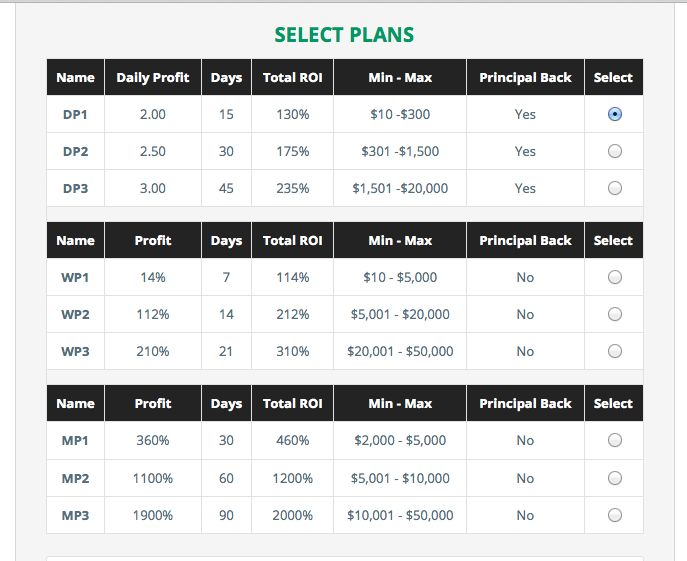Click the DP1 plan name cell
This screenshot has height=561, width=687.
point(75,114)
